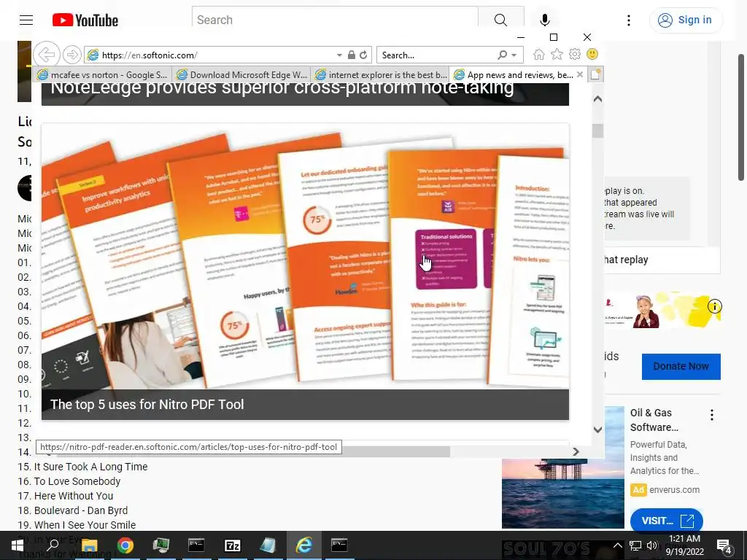Go to the YouTube home logo
This screenshot has width=747, height=560.
pos(85,20)
